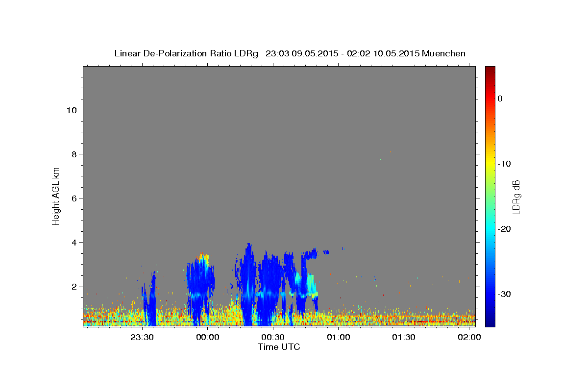Click the 00:00 time tick label
Screen dimensions: 588x392
click(x=208, y=338)
